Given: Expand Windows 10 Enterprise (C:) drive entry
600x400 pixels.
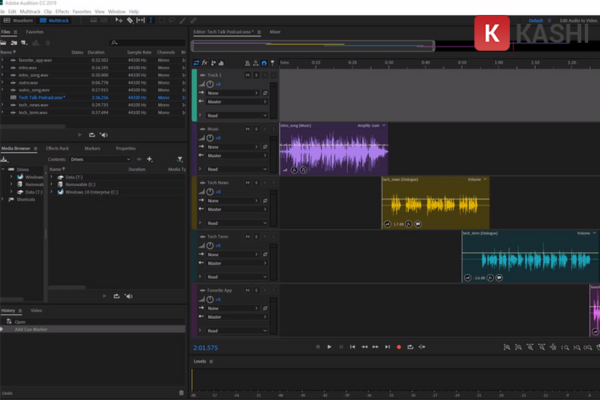Looking at the screenshot, I should point(51,192).
